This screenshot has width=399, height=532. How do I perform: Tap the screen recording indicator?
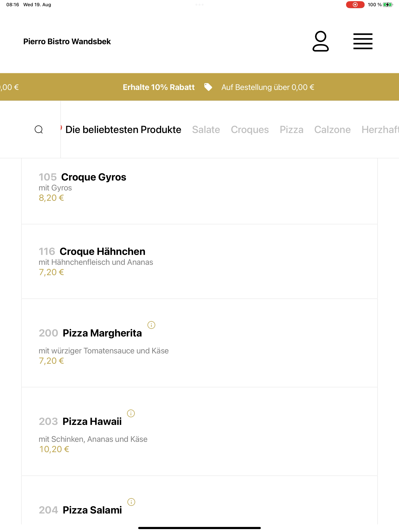point(355,4)
